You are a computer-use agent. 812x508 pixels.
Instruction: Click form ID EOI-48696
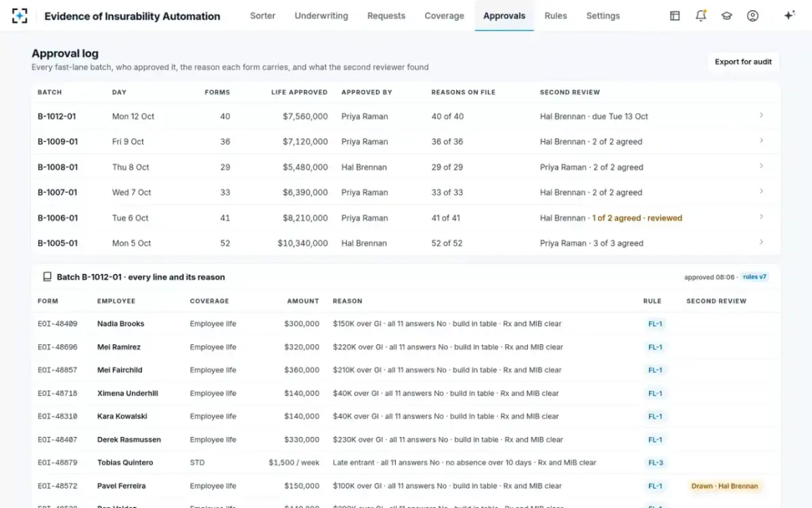click(x=58, y=347)
